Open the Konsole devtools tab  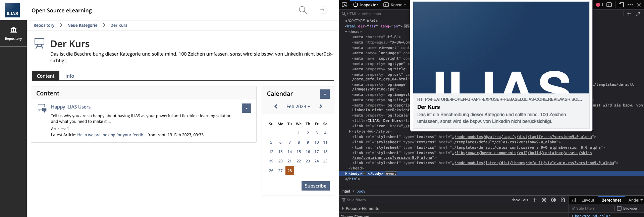(395, 5)
